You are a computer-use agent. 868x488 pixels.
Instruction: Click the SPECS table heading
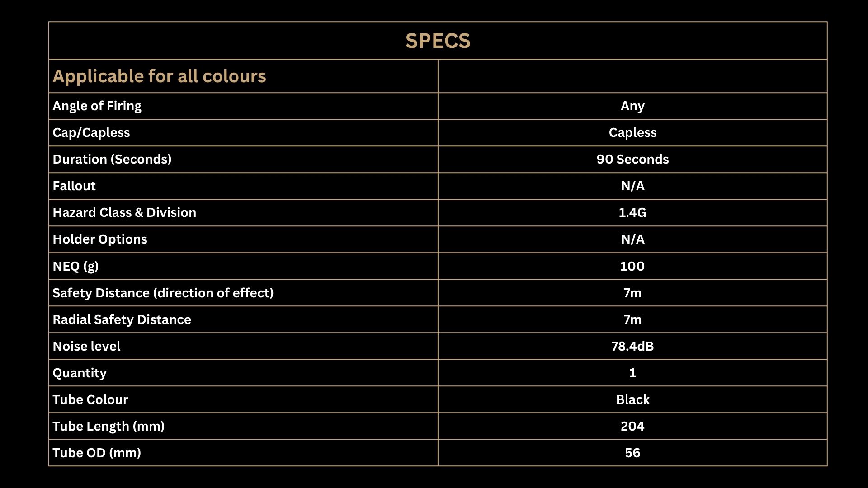tap(438, 41)
